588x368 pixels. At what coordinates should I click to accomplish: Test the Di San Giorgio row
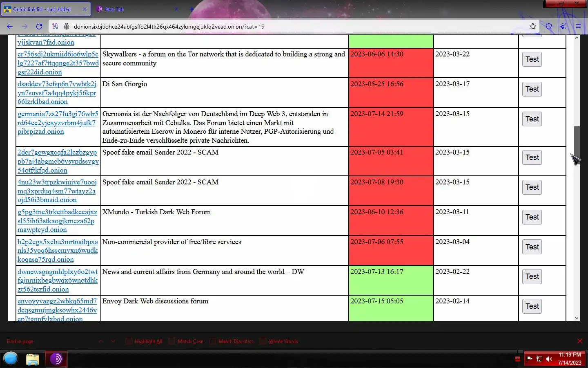tap(532, 89)
